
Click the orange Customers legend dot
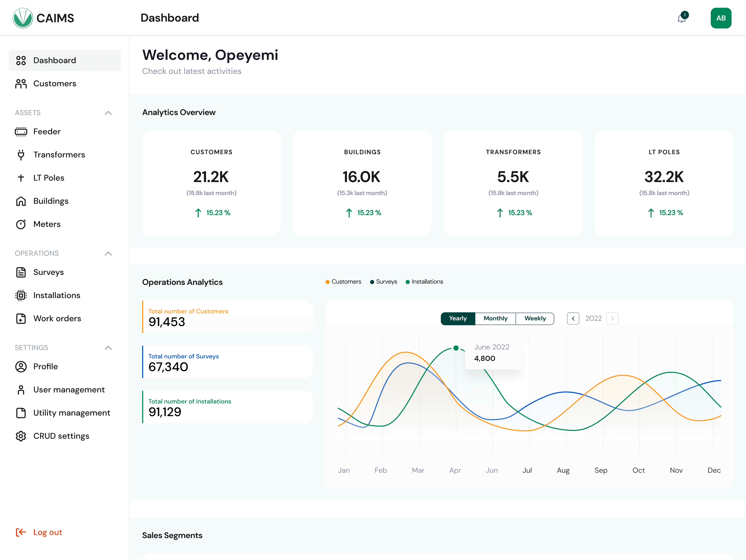tap(327, 282)
